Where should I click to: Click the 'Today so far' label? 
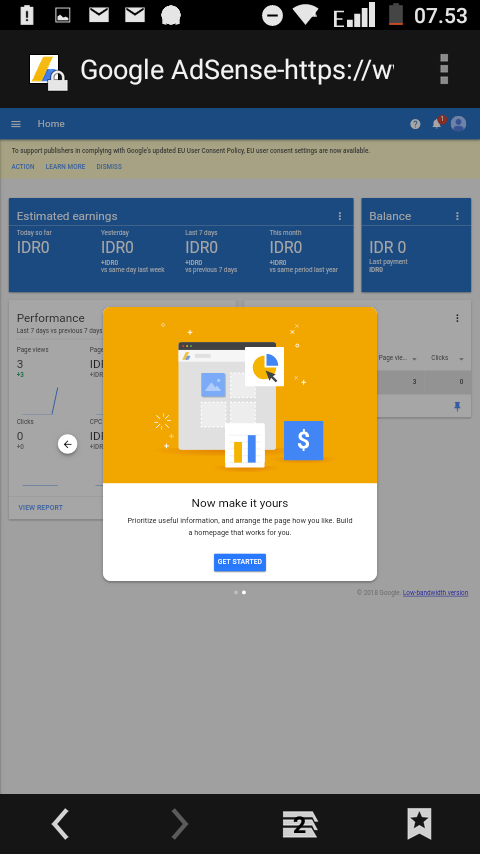coord(34,233)
